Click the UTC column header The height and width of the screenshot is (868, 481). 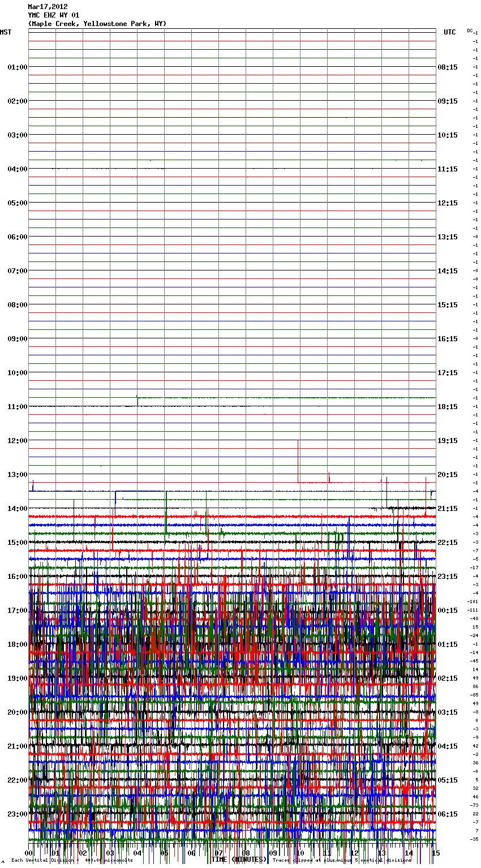pyautogui.click(x=449, y=32)
